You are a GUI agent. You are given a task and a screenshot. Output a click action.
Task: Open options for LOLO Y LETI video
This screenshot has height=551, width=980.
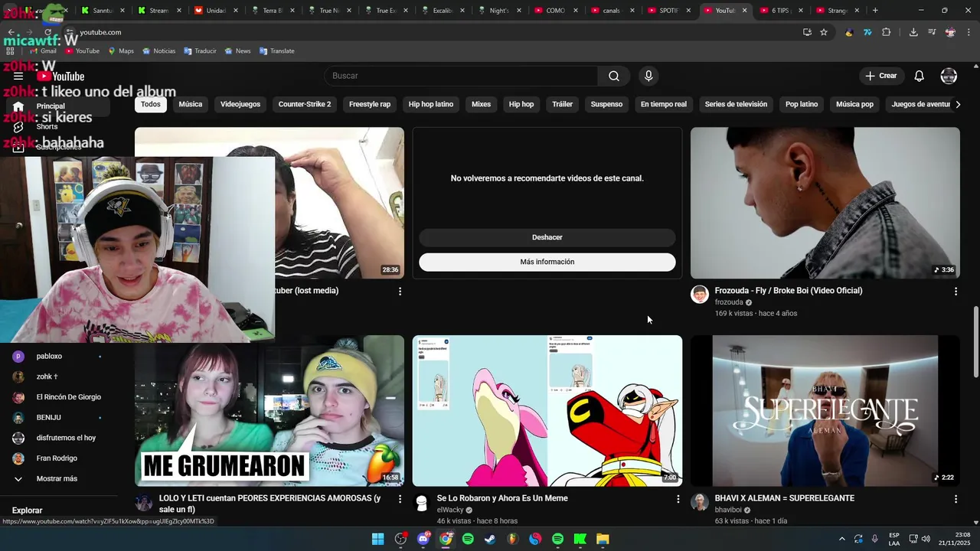(400, 499)
